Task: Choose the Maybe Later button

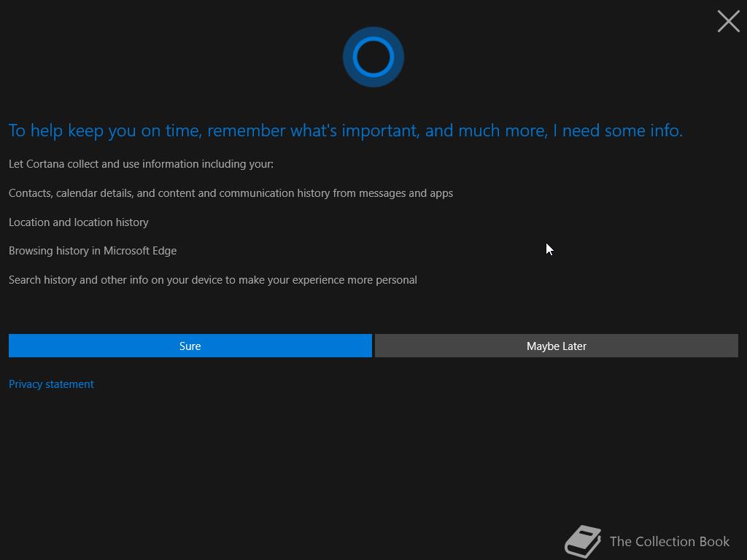Action: click(557, 346)
